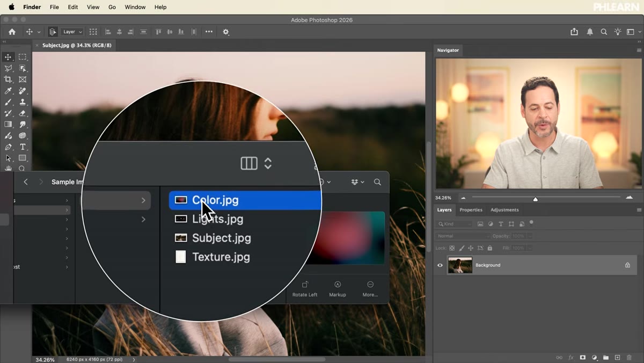Click Markup in Finder preview
Image resolution: width=644 pixels, height=363 pixels.
tap(338, 289)
